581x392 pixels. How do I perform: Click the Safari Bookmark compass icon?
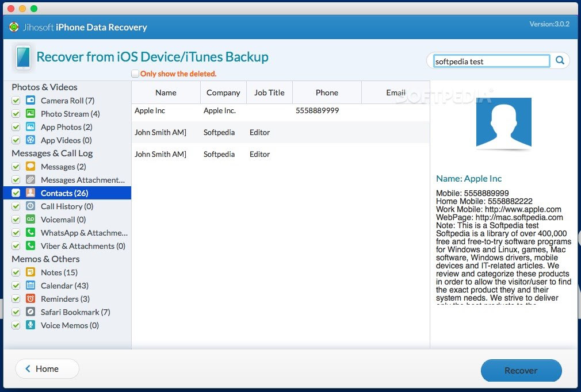(x=30, y=312)
